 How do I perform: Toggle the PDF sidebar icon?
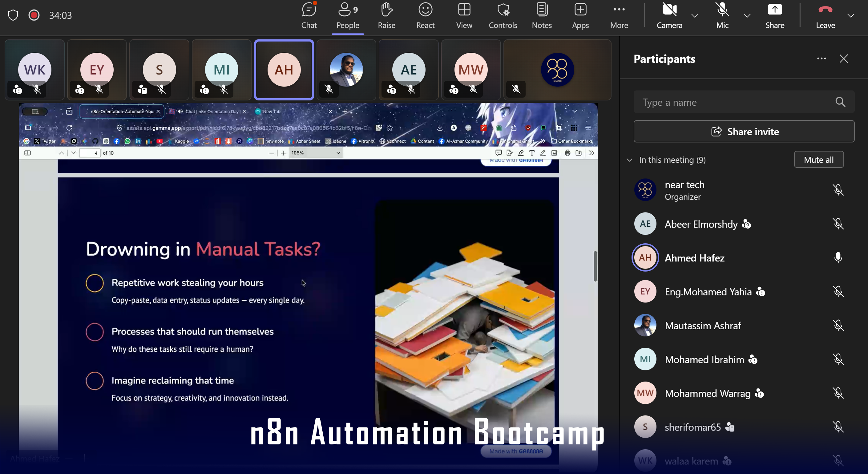coord(28,153)
